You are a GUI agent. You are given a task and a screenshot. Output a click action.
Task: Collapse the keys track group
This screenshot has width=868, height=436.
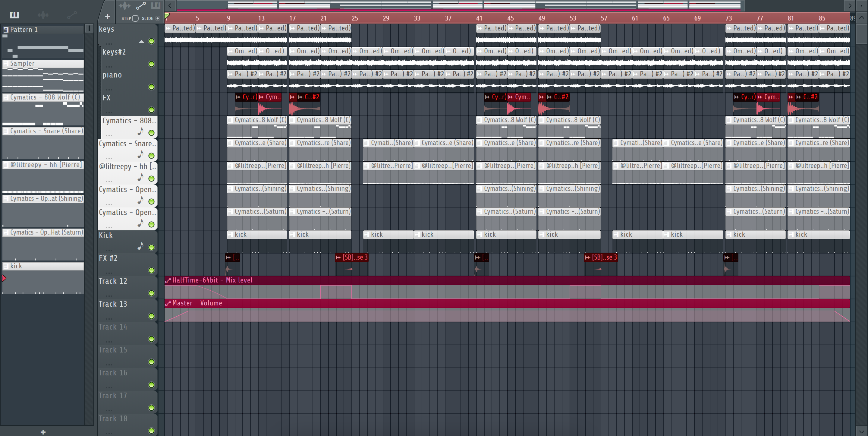(x=142, y=42)
